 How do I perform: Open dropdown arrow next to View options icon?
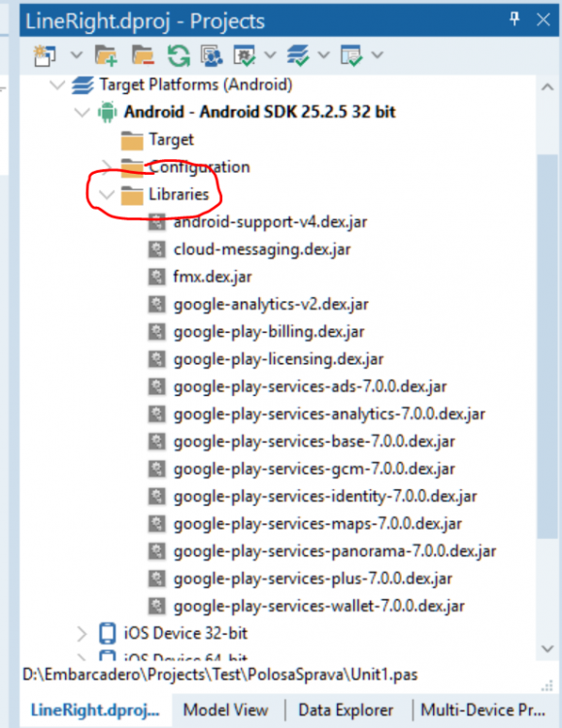click(378, 55)
